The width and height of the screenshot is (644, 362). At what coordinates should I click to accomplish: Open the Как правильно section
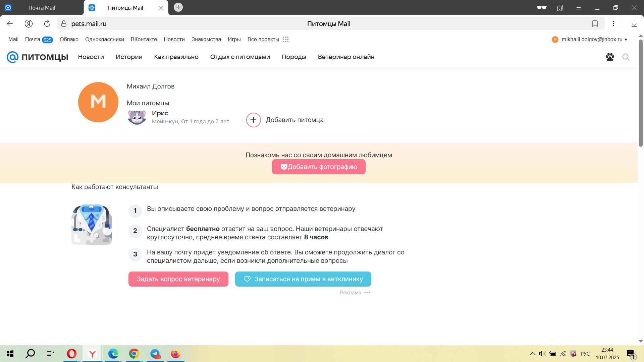tap(176, 57)
